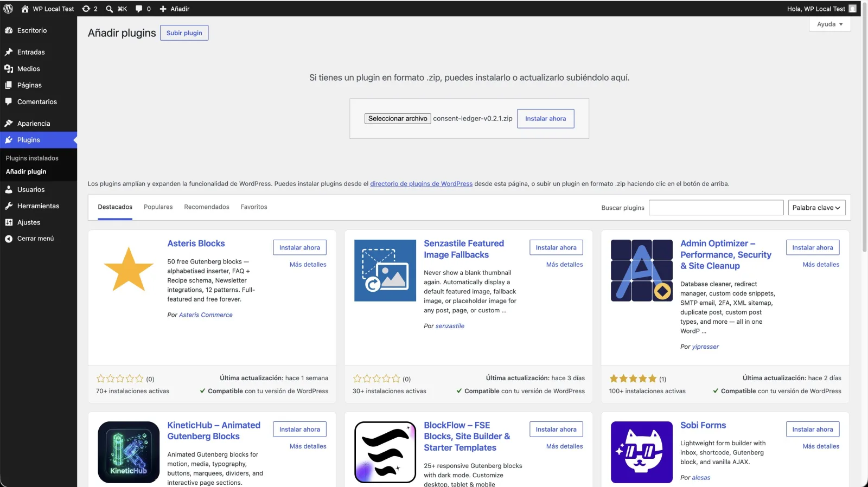Open author yipresser link

coord(705,347)
